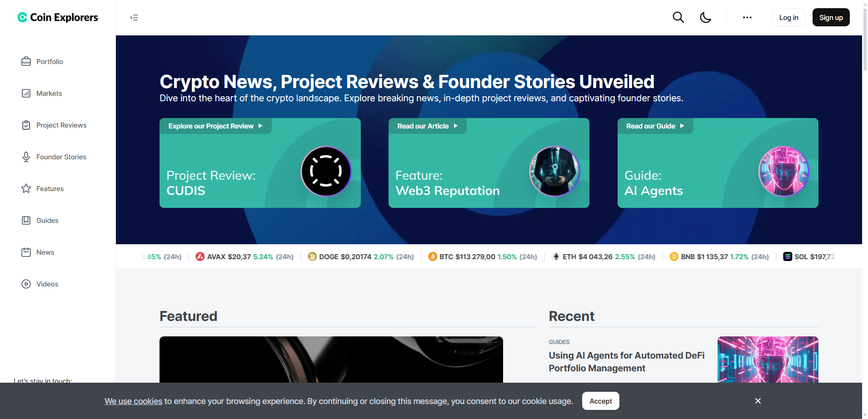Open Portfolio from the sidebar

pyautogui.click(x=50, y=61)
